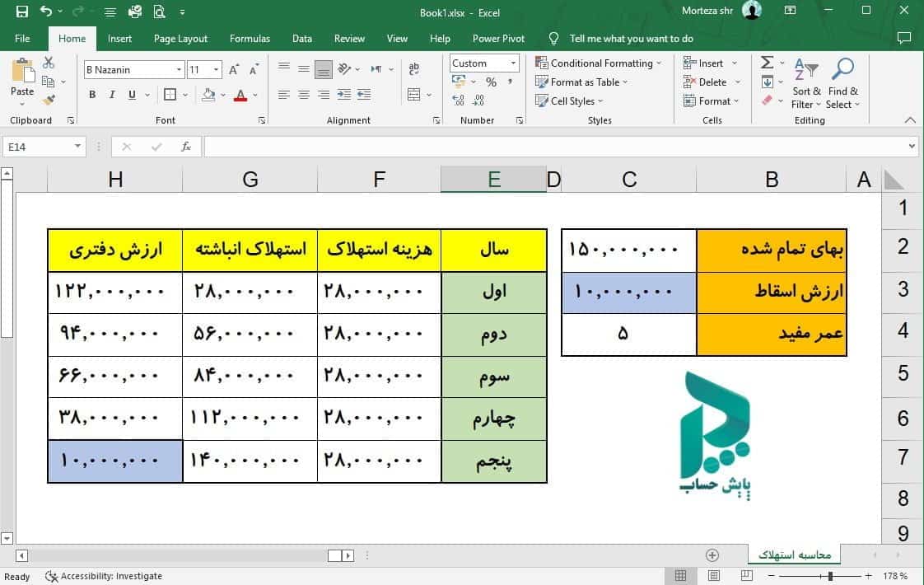Decrease the indent
Screen dimensions: 924x585
coord(364,95)
